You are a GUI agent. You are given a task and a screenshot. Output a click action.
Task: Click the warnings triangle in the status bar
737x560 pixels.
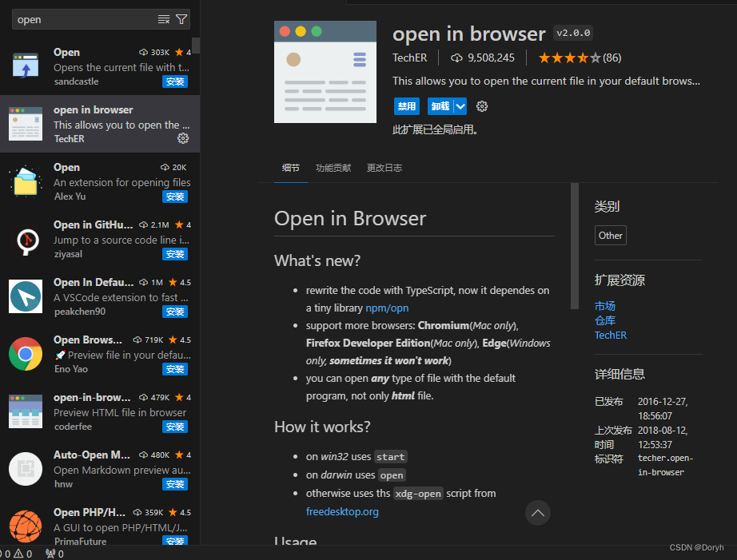[18, 554]
